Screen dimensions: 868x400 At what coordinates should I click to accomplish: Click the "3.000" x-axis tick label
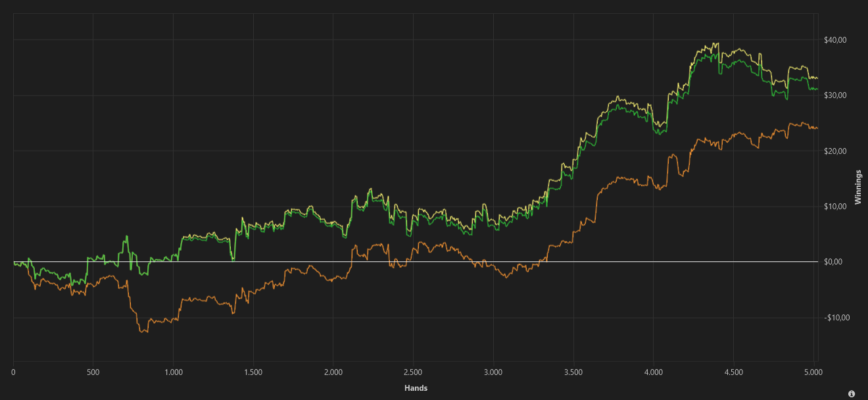493,372
